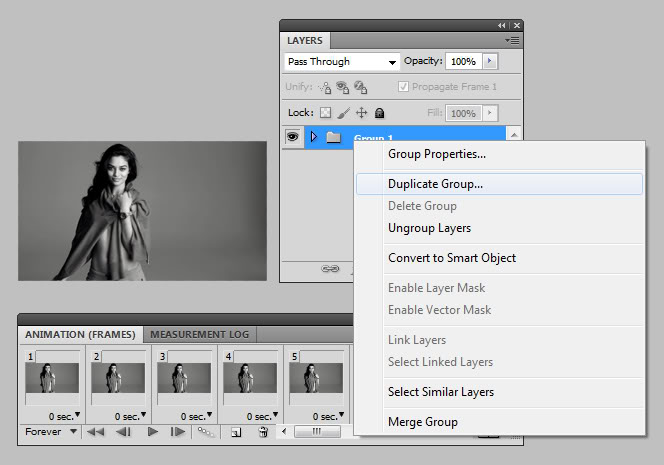Image resolution: width=664 pixels, height=465 pixels.
Task: Click the lock all padlock icon
Action: 379,113
